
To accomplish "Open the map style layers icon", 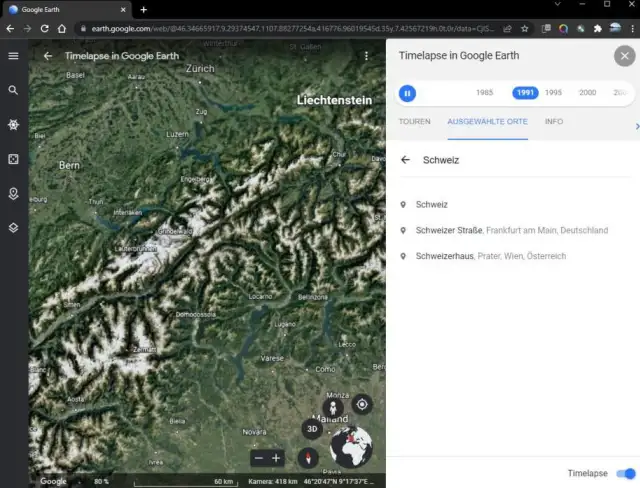I will pos(13,228).
